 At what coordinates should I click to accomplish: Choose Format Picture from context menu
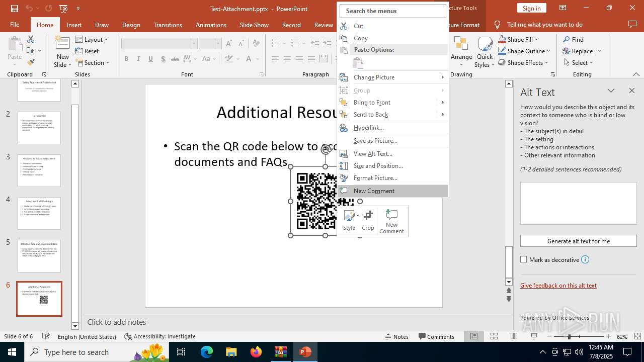(393, 178)
